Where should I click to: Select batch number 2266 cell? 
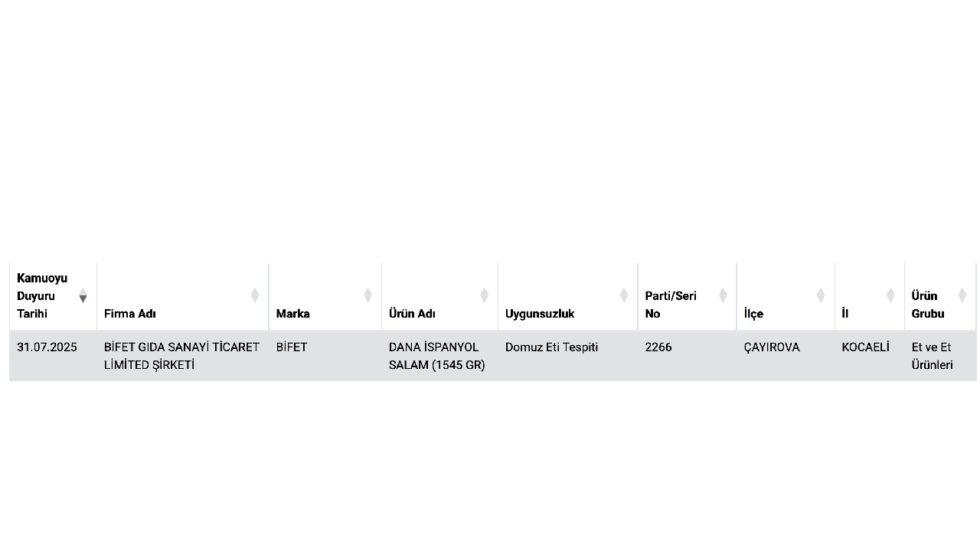tap(658, 347)
